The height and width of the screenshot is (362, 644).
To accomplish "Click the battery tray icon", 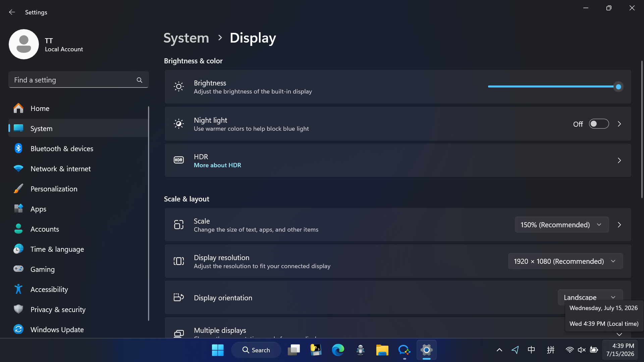I will [594, 350].
